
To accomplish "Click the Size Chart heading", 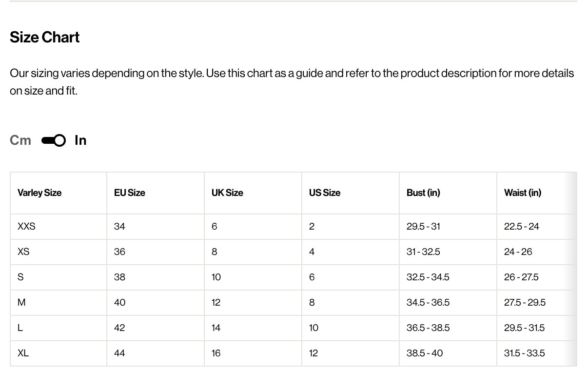I will (x=45, y=37).
